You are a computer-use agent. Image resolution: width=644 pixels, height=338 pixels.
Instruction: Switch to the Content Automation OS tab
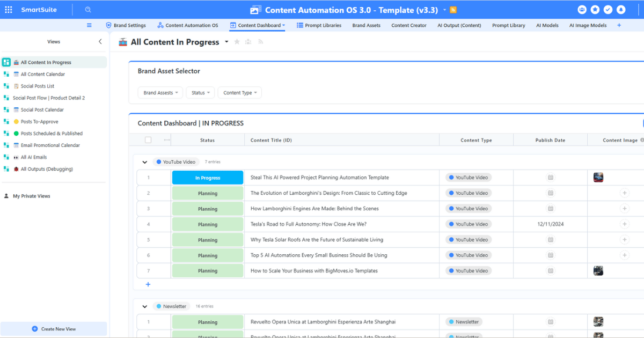187,25
